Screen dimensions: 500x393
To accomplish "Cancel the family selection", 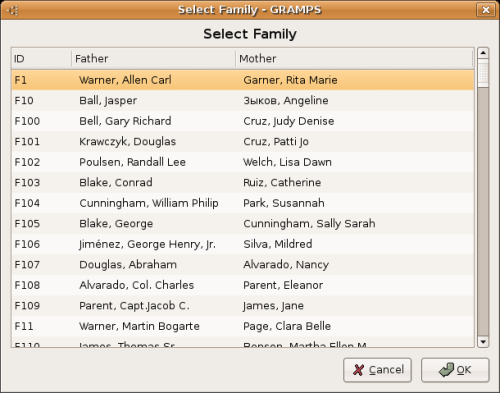I will (377, 370).
